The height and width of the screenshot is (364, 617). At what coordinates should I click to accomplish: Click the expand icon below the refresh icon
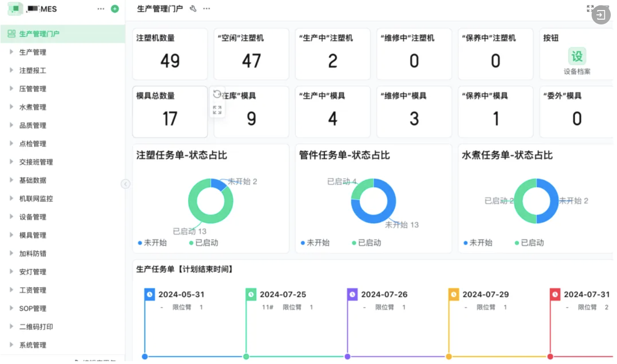tap(217, 110)
